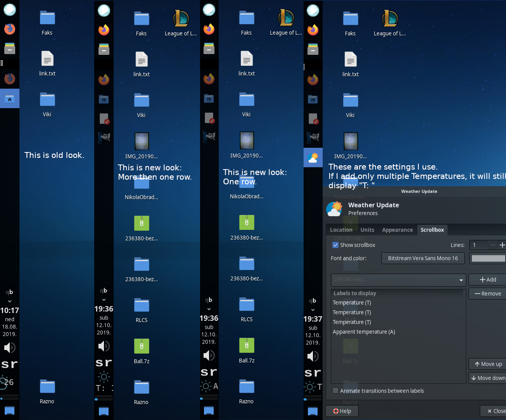Disable the Show scrollbox checkbox
The image size is (506, 420).
(x=336, y=245)
